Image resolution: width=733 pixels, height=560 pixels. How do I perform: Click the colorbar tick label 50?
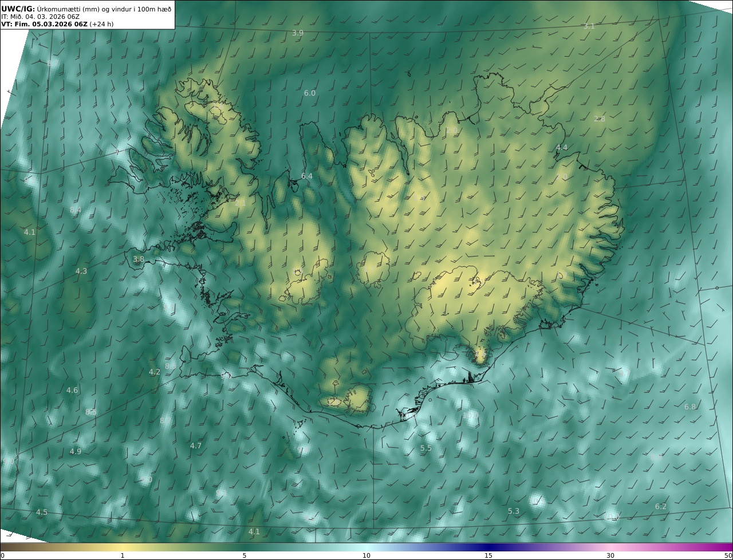point(728,555)
